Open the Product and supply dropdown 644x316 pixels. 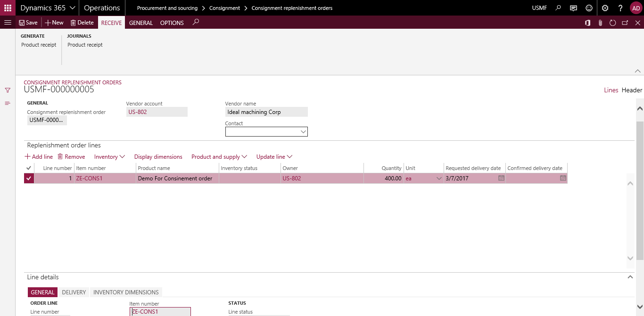coord(219,156)
